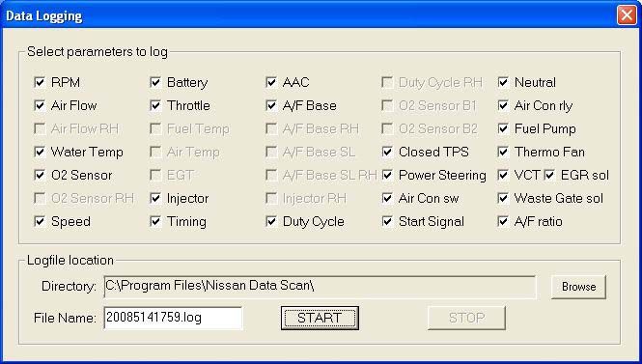The width and height of the screenshot is (642, 364).
Task: Click the disabled Fuel Temp checkbox
Action: point(155,128)
